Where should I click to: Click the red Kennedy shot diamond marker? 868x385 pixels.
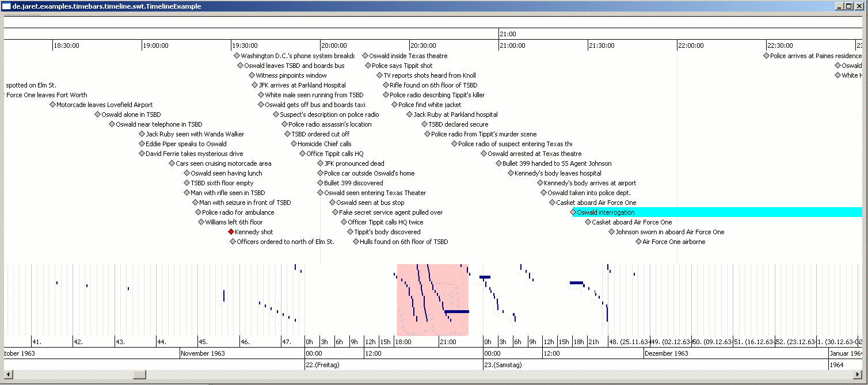pyautogui.click(x=231, y=232)
